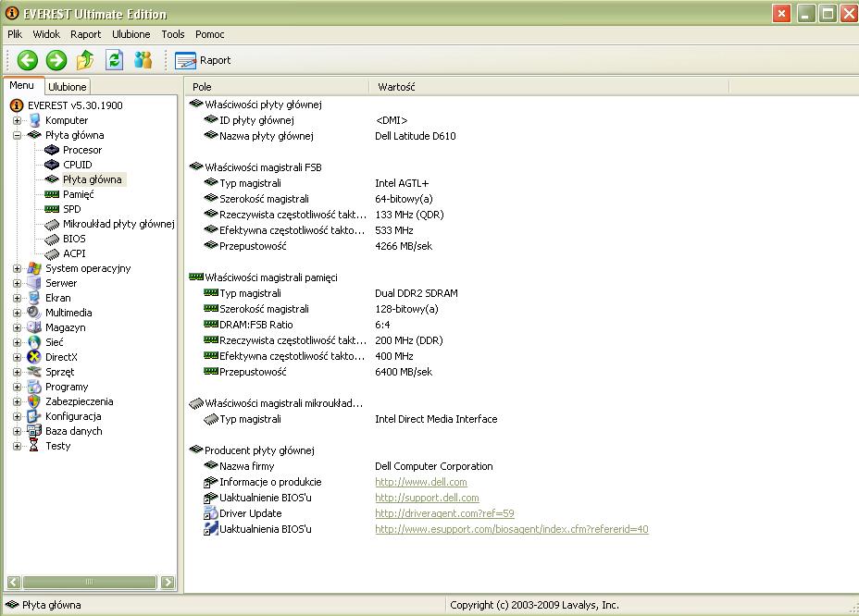Expand the Magazyn tree node
The image size is (859, 616).
17,327
